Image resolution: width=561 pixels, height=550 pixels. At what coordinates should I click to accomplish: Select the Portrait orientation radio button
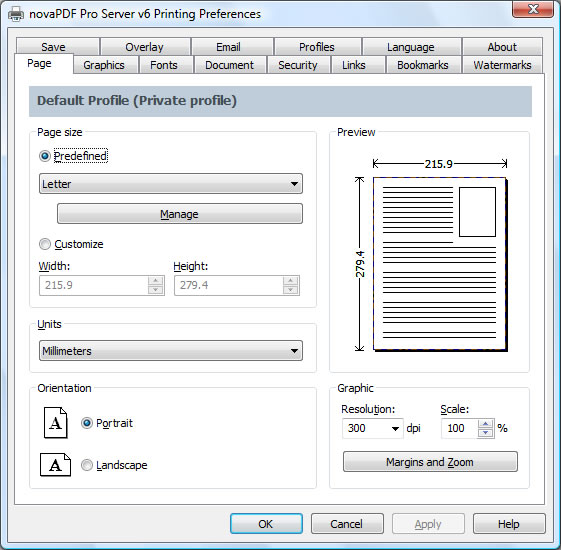87,423
